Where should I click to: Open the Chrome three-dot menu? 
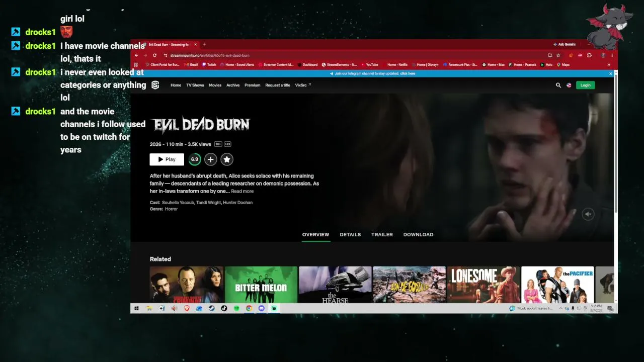[x=612, y=55]
